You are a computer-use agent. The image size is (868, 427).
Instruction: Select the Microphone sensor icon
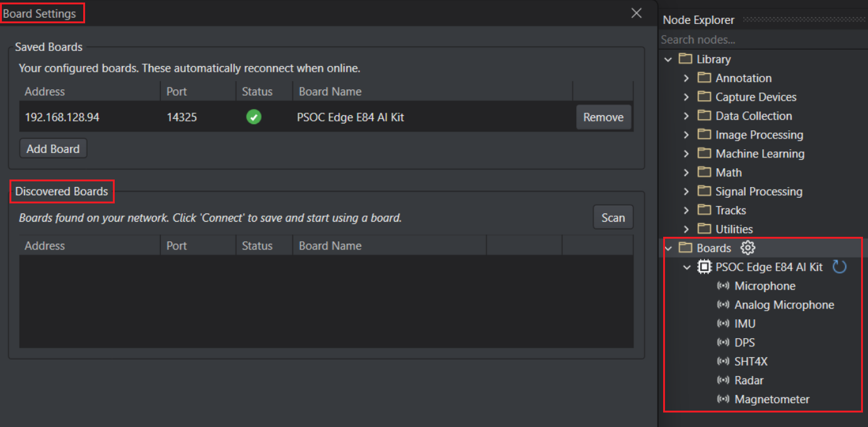[723, 286]
